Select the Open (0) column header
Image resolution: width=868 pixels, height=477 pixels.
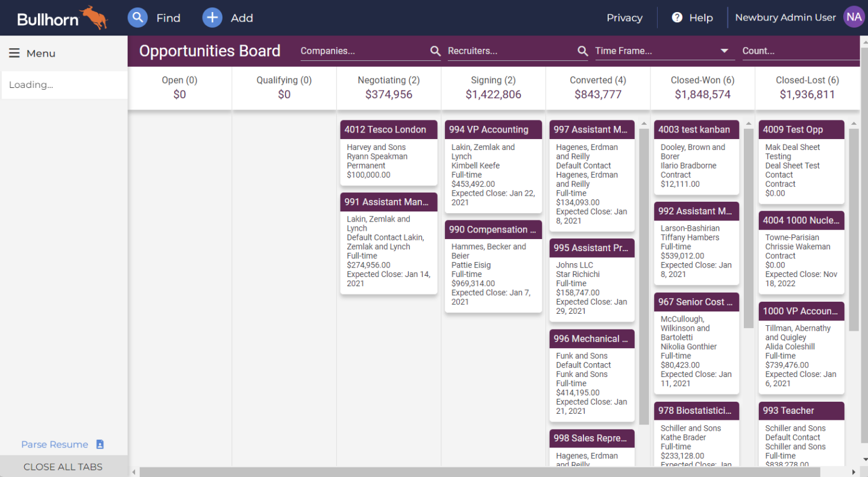click(180, 87)
